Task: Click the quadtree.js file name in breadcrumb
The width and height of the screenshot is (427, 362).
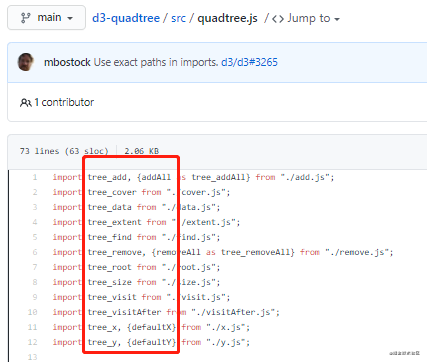Action: point(227,18)
